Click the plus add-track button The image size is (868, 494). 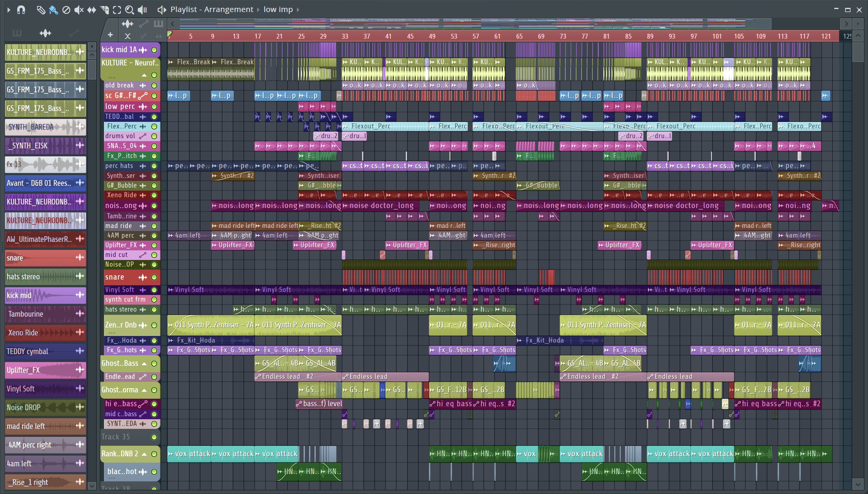110,35
